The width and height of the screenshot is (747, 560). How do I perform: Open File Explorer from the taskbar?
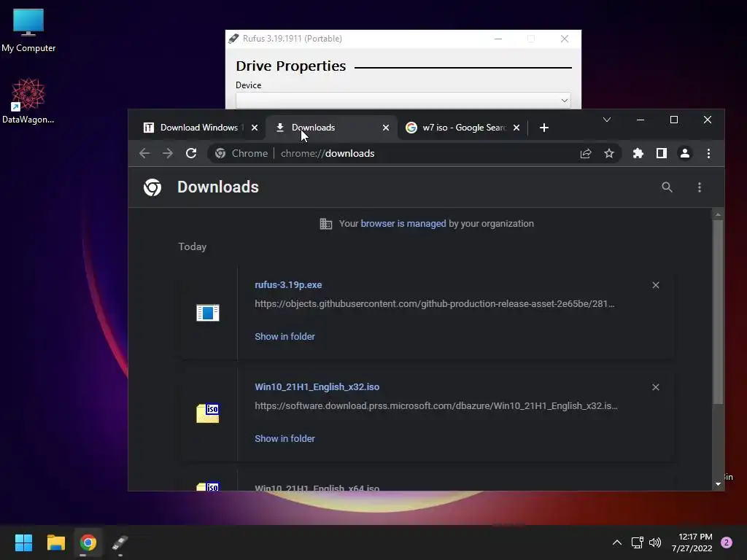55,542
